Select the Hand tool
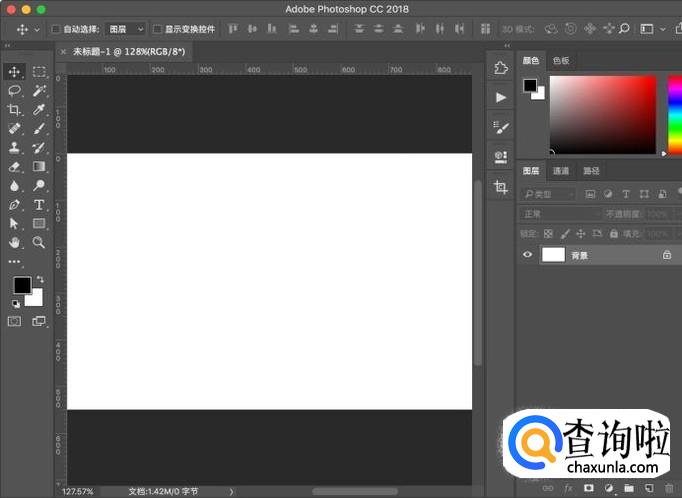682x498 pixels. pyautogui.click(x=14, y=242)
